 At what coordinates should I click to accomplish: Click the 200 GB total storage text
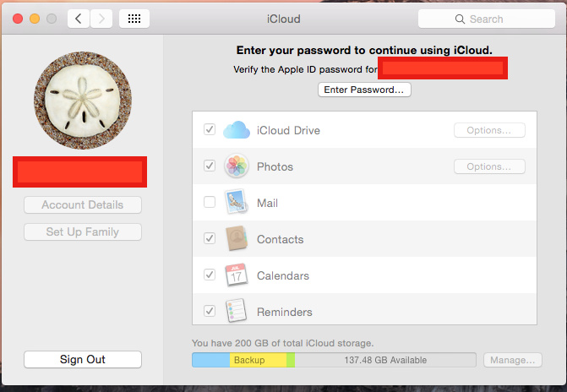coord(282,343)
